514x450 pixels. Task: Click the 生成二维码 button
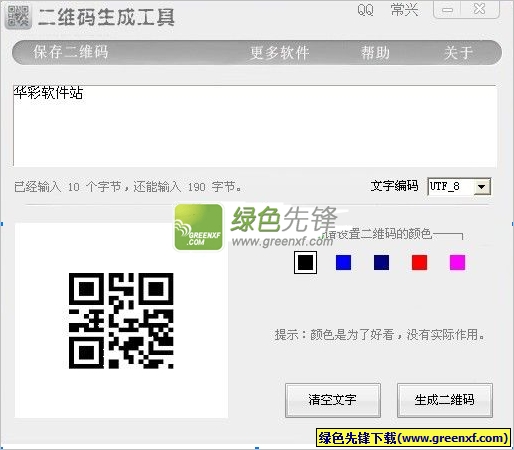pos(445,400)
